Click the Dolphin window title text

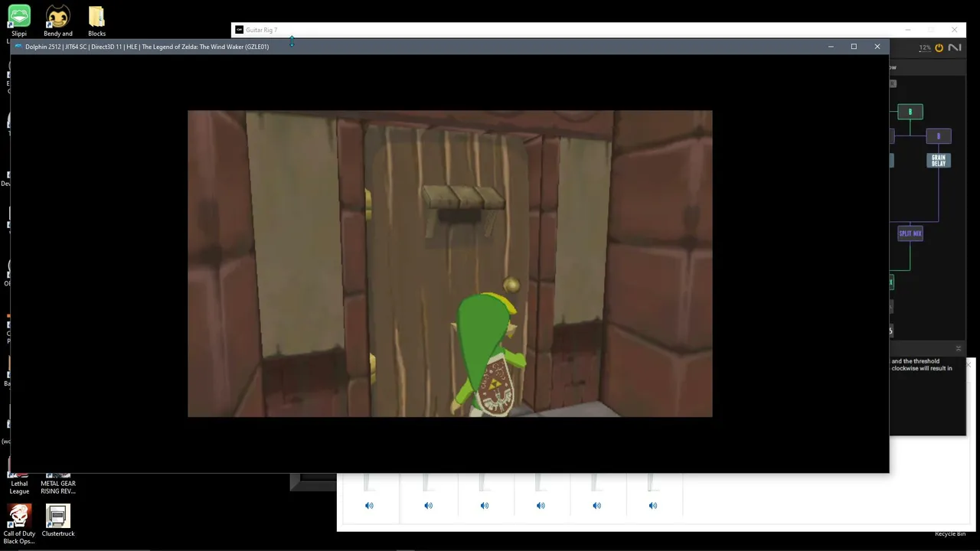tap(147, 47)
